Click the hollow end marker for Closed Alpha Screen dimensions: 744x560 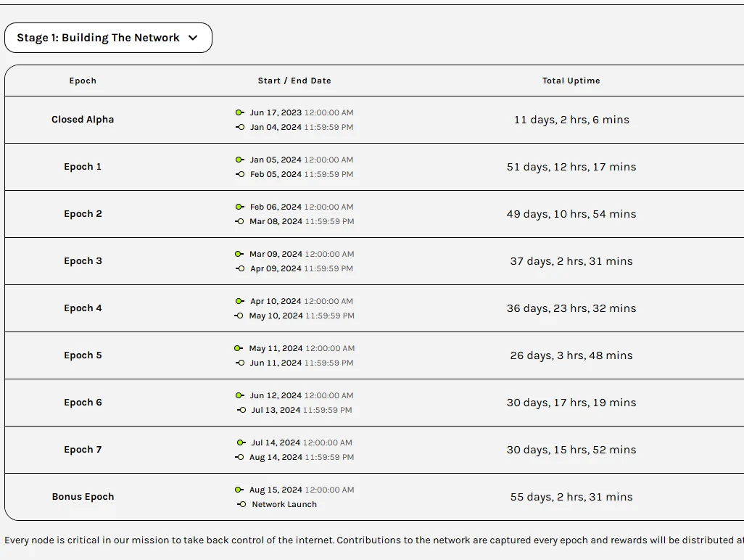pos(240,127)
